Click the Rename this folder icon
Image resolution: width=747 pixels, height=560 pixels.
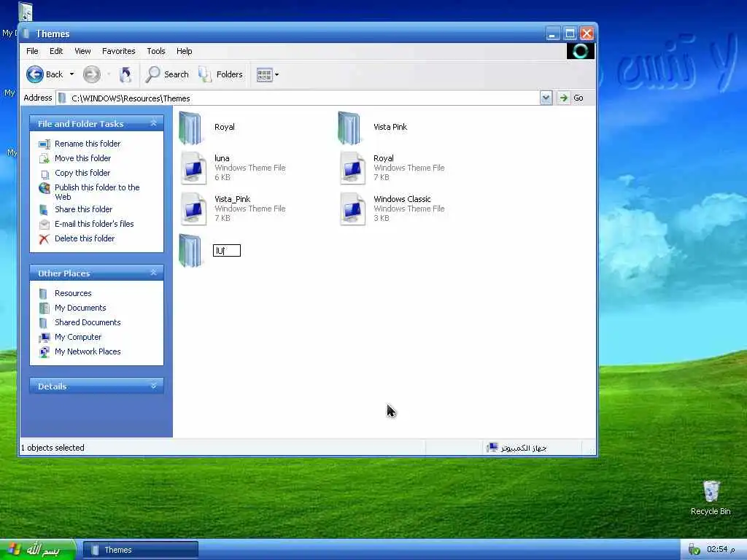pyautogui.click(x=44, y=144)
